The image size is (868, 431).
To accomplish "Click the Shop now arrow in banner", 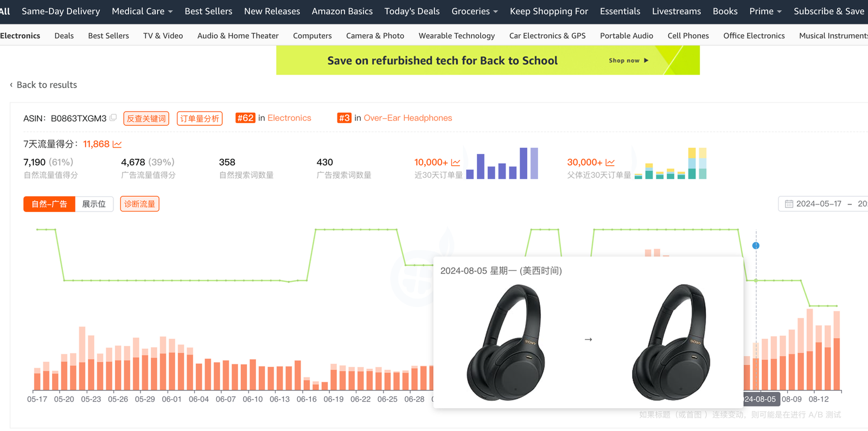I will pos(646,61).
